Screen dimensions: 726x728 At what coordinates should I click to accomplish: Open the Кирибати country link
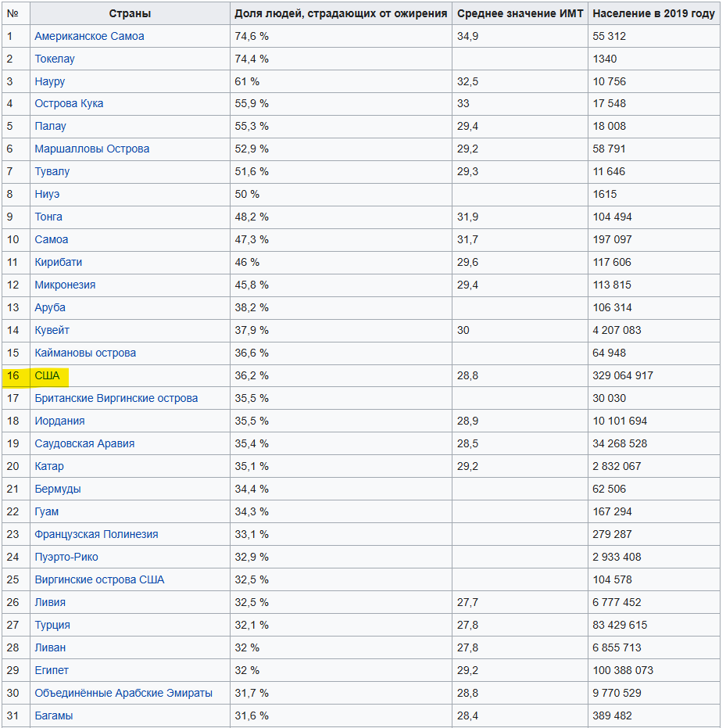tap(59, 262)
